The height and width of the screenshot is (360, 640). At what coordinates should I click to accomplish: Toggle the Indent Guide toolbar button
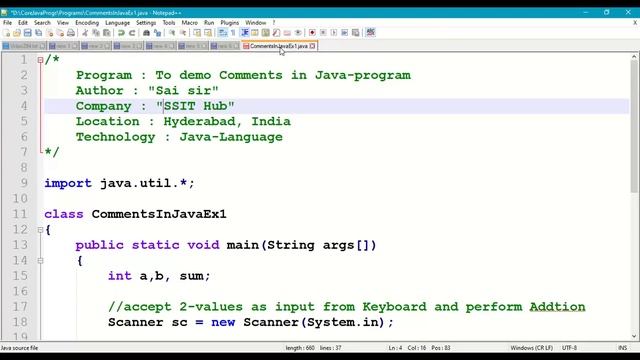[244, 33]
